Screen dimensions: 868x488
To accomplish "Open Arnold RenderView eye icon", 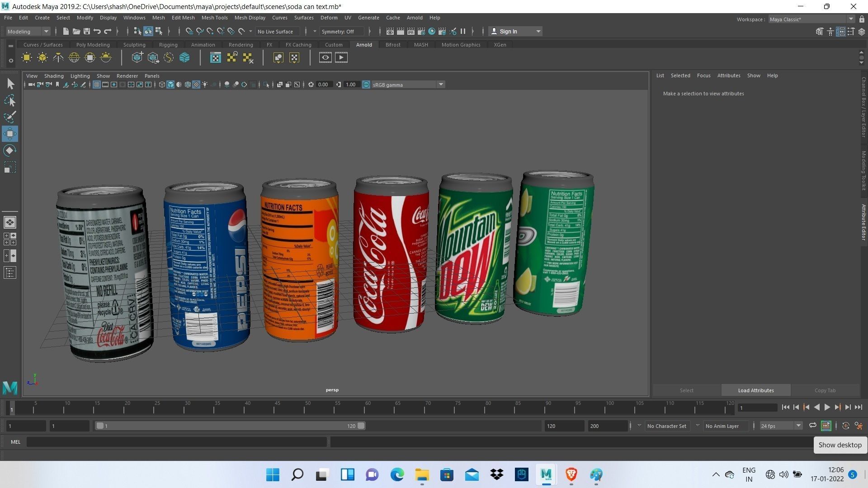I will click(x=325, y=57).
